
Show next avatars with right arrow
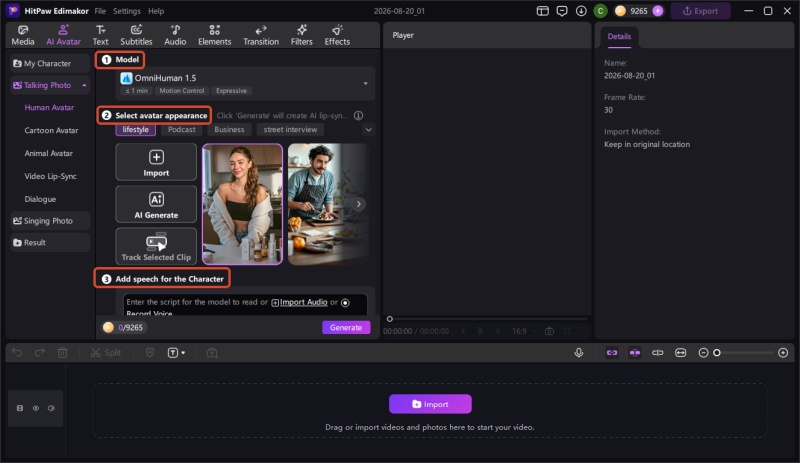tap(359, 204)
